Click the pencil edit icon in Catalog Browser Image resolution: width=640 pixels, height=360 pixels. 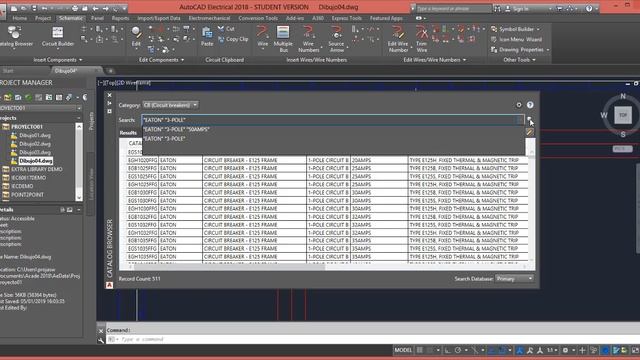pos(529,132)
